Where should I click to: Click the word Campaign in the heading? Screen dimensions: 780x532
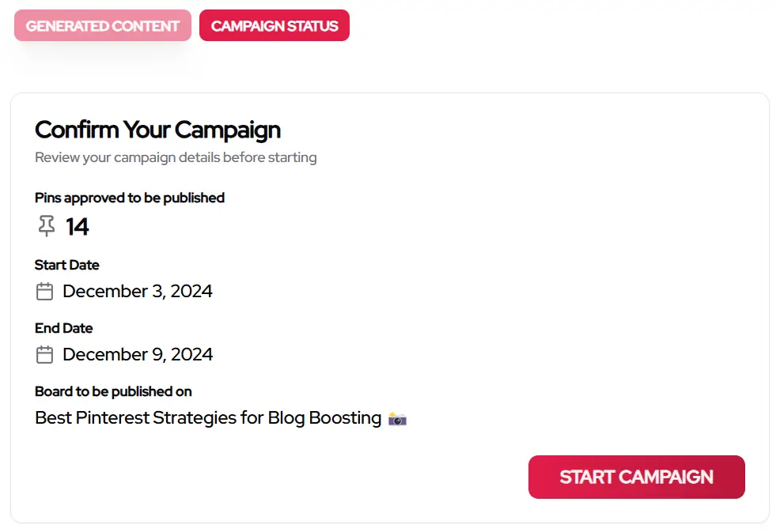click(227, 130)
